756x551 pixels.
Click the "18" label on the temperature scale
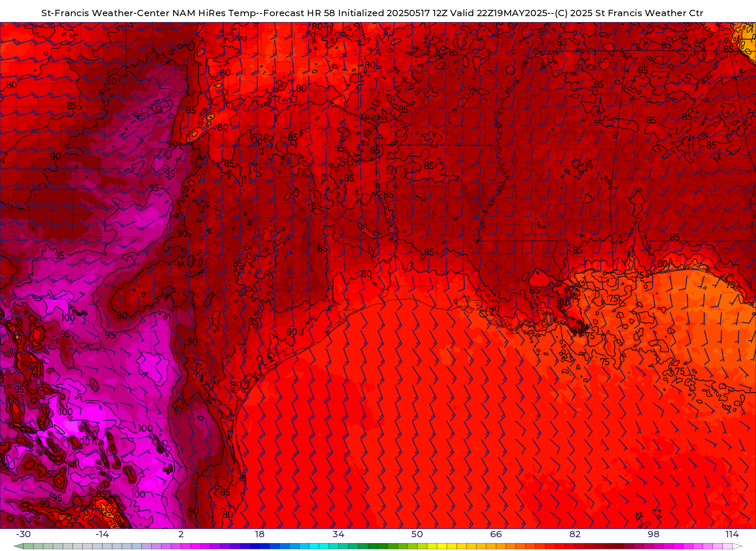click(x=260, y=534)
